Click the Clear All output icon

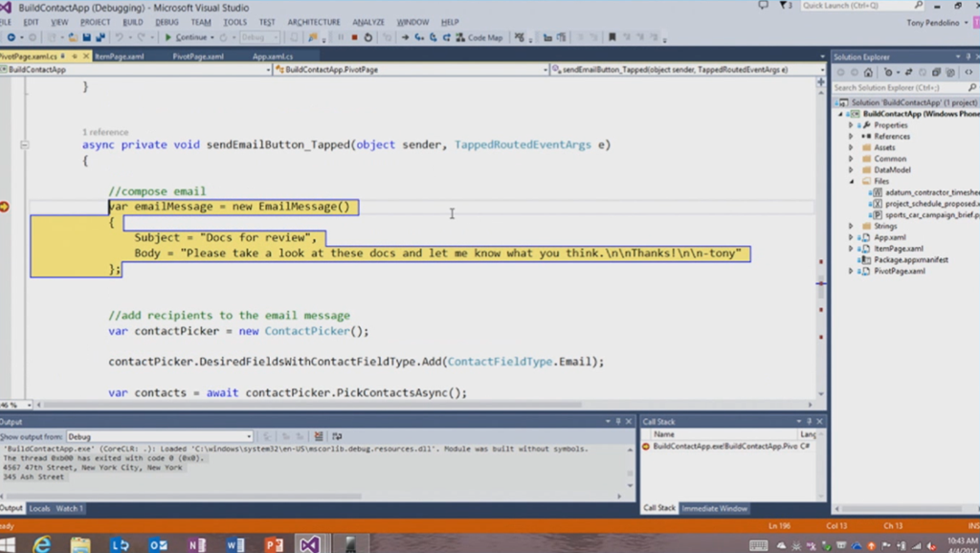click(319, 437)
